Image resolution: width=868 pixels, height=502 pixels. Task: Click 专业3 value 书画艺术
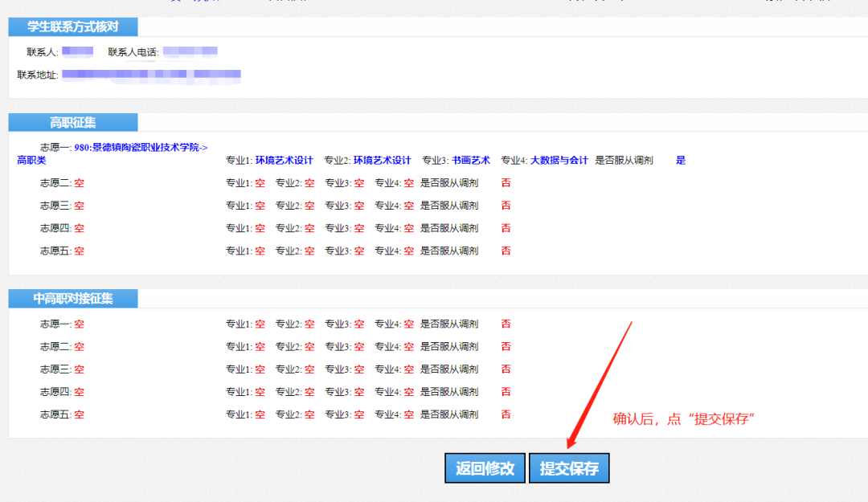(x=470, y=161)
